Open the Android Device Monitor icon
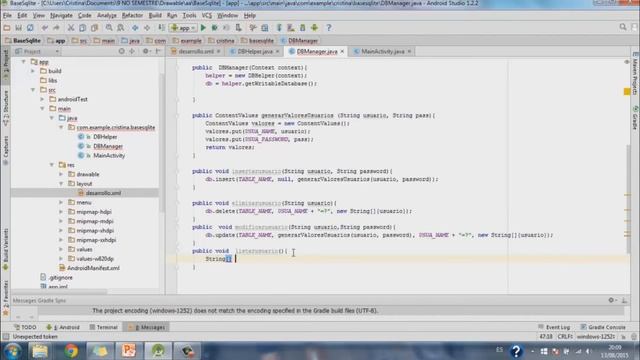The width and height of the screenshot is (640, 360). pyautogui.click(x=314, y=28)
